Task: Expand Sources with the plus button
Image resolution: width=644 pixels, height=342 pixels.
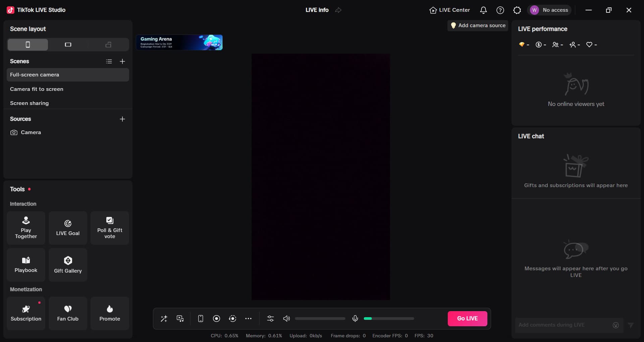Action: click(x=122, y=119)
